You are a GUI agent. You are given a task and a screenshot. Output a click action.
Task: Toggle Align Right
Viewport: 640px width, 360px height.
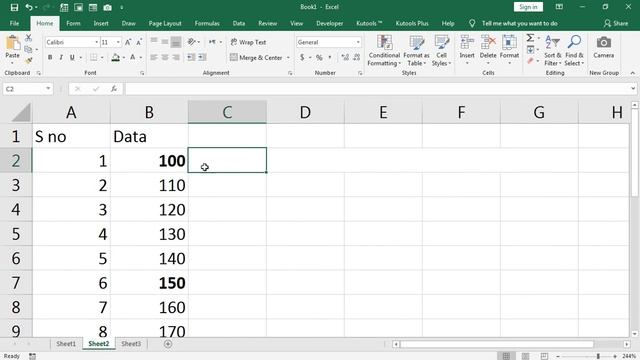176,58
